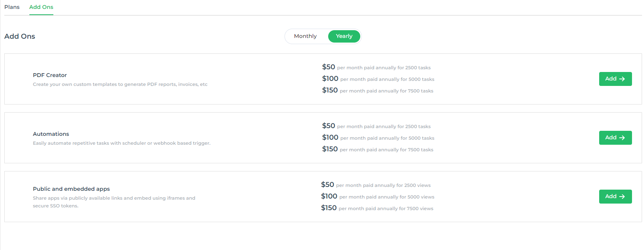The height and width of the screenshot is (250, 644).
Task: Click the Add Ons section heading
Action: click(20, 36)
